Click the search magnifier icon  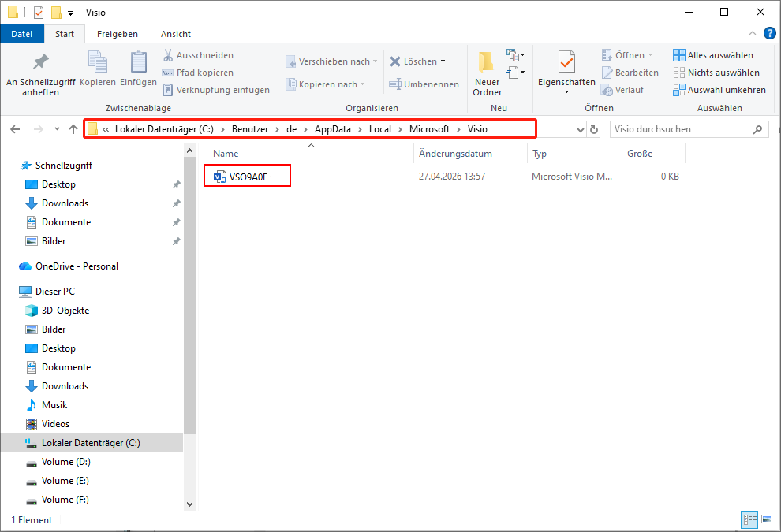click(x=757, y=129)
